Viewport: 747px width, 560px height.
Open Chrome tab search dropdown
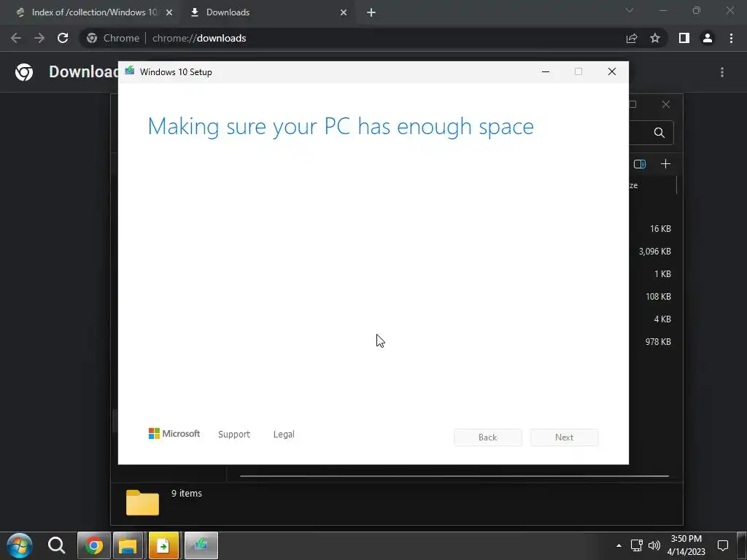(x=630, y=10)
